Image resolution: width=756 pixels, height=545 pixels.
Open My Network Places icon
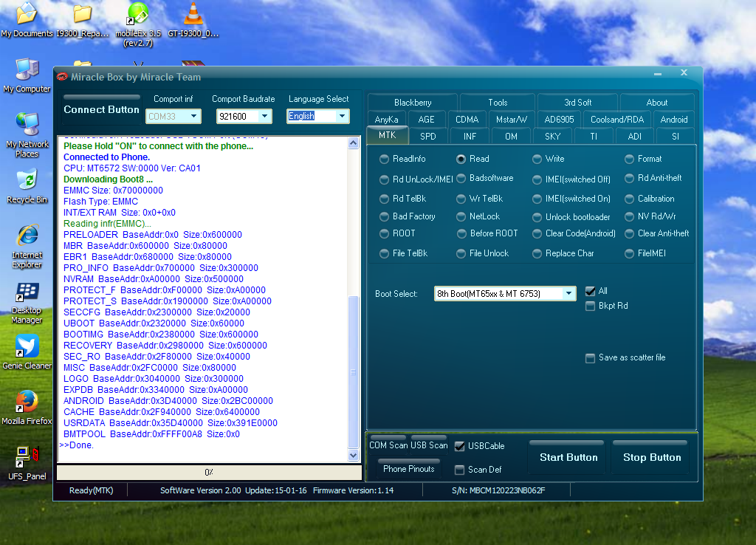coord(27,135)
